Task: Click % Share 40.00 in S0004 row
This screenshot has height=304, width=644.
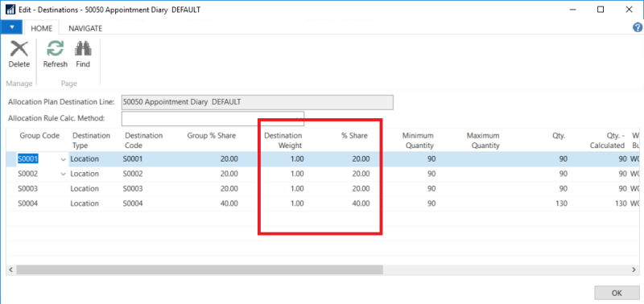Action: (361, 203)
